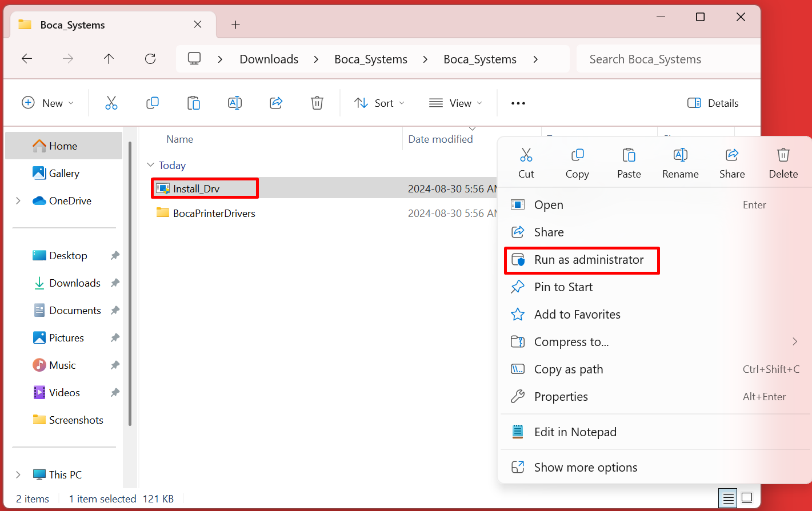Open the New dropdown menu
The height and width of the screenshot is (511, 812).
pos(48,103)
